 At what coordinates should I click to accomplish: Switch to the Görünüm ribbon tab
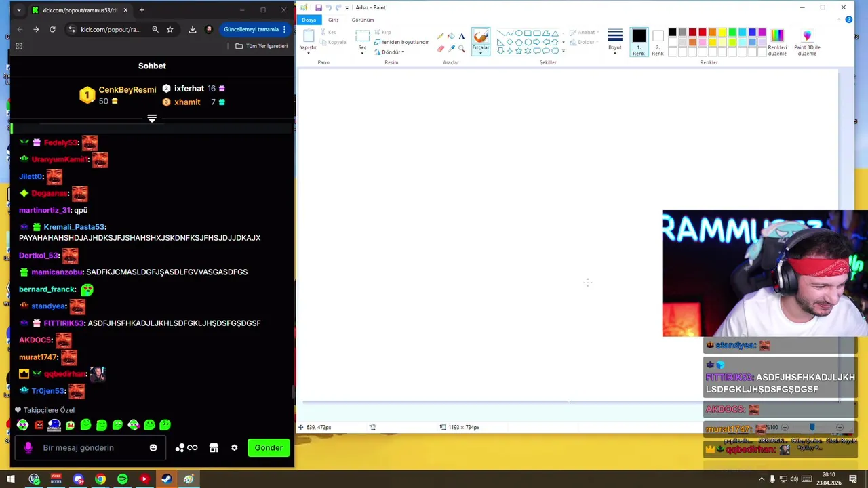pyautogui.click(x=363, y=20)
